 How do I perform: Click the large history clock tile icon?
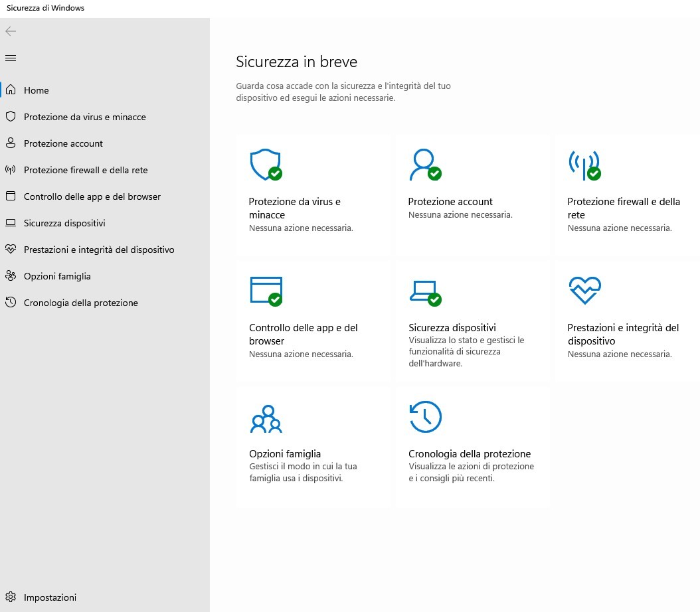coord(426,417)
